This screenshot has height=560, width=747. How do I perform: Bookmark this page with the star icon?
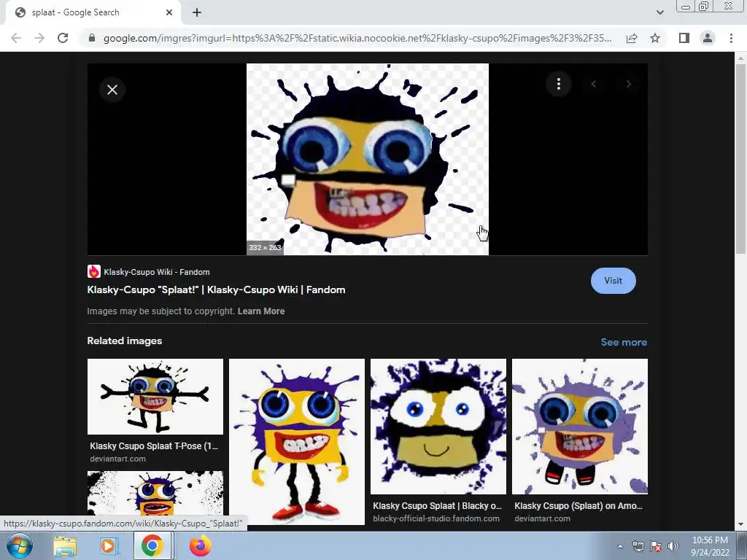point(655,38)
